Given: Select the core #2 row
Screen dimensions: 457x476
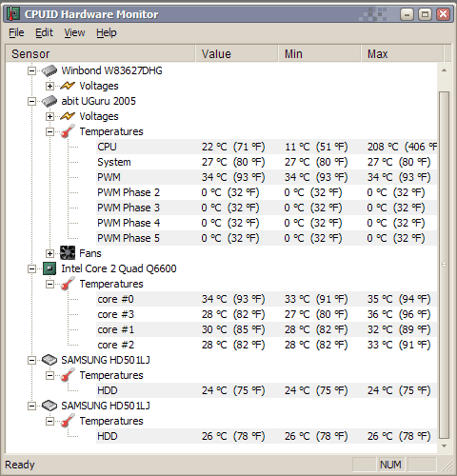Looking at the screenshot, I should (x=267, y=345).
